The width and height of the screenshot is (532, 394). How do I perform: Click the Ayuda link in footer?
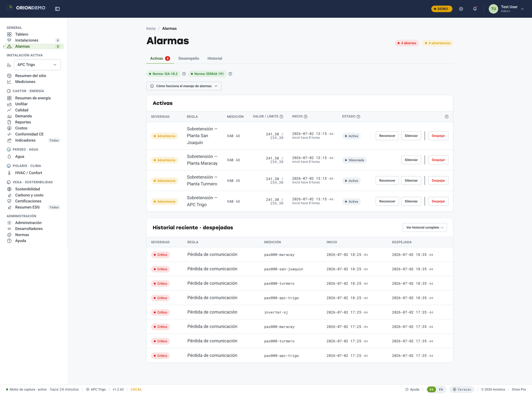tap(412, 390)
